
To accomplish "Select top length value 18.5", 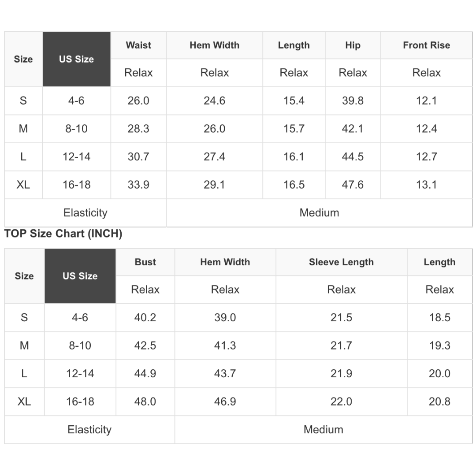I will tap(439, 317).
